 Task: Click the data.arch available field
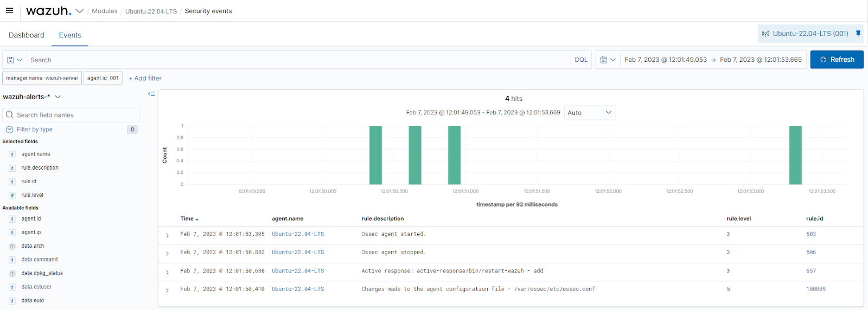33,246
